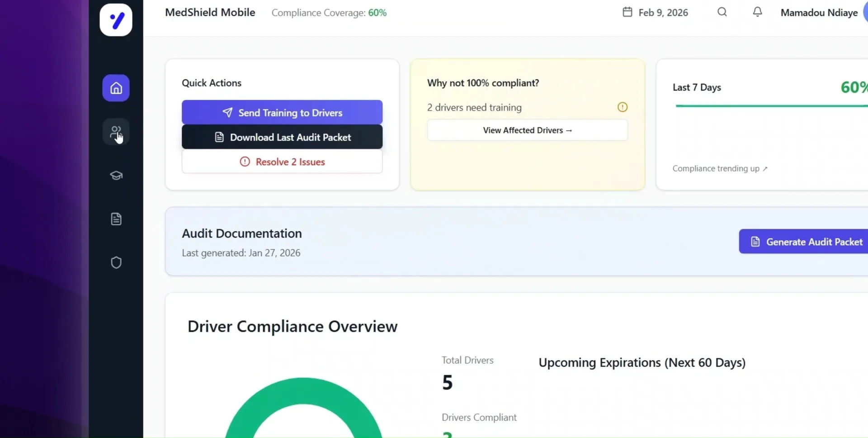Click the Total Drivers value 5

pos(447,383)
